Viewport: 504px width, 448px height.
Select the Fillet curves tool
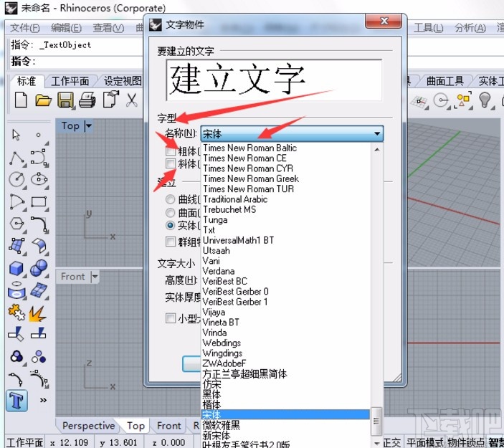pyautogui.click(x=39, y=224)
